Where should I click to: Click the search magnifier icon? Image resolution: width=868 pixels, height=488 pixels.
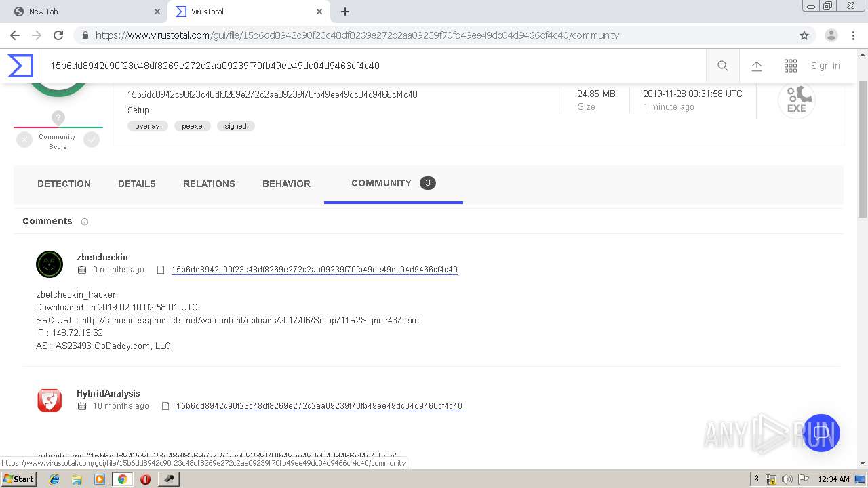723,66
